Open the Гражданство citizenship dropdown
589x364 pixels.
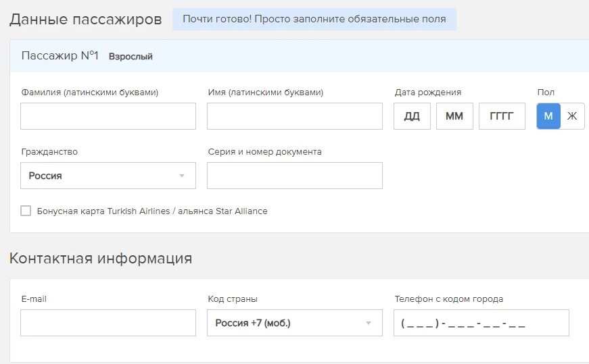(x=108, y=176)
